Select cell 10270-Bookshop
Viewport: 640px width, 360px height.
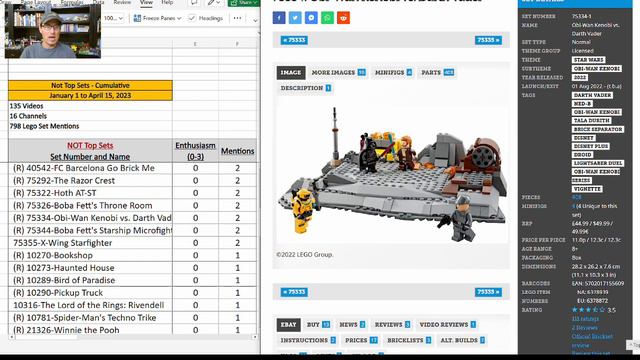tap(90, 255)
